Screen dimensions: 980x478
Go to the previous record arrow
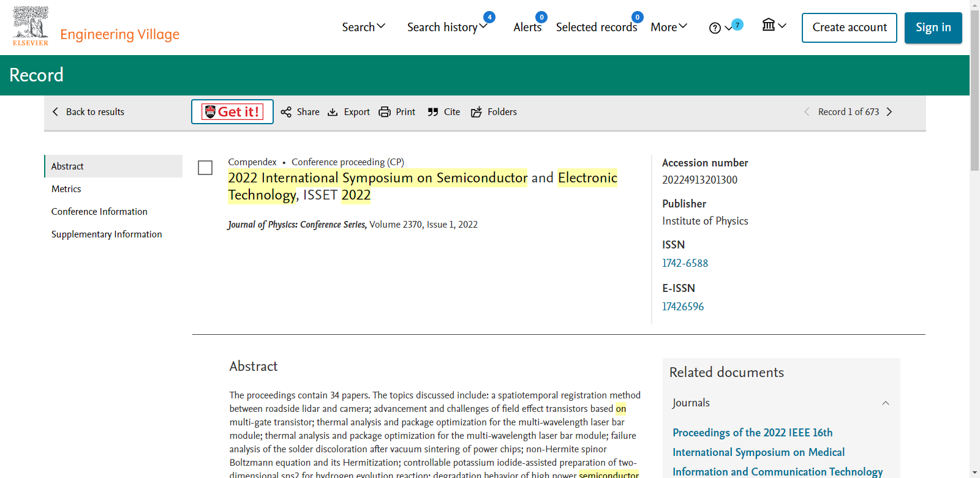807,112
